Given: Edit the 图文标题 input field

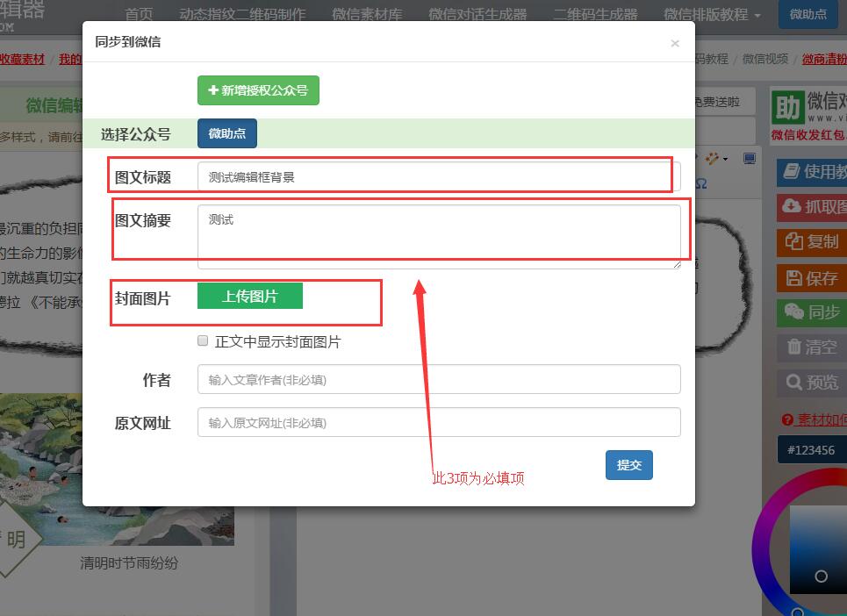Looking at the screenshot, I should pos(439,176).
